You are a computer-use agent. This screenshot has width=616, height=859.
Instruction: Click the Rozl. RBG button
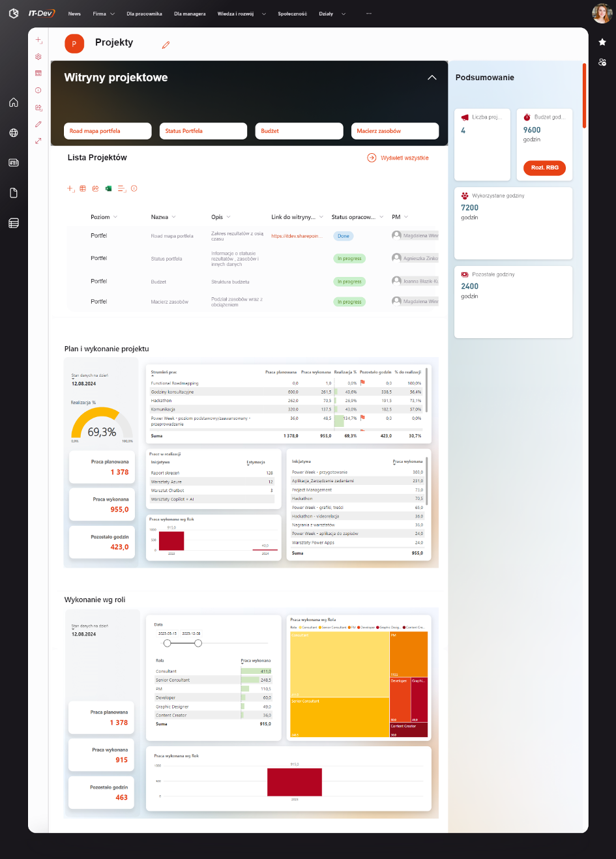pos(544,167)
